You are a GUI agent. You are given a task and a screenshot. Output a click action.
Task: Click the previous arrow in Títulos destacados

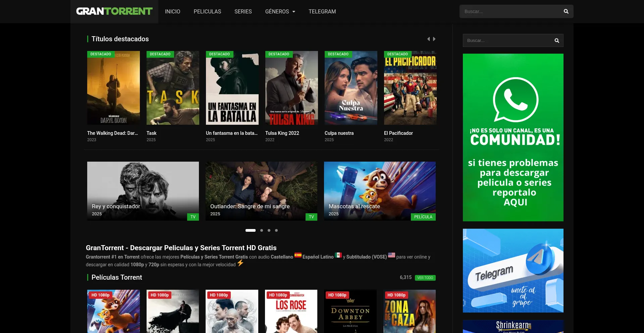click(428, 39)
